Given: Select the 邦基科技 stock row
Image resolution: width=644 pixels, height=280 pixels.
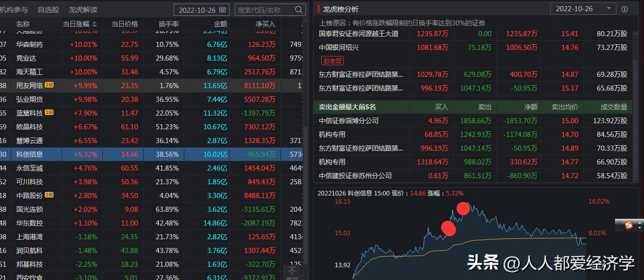Looking at the screenshot, I should pos(152,264).
